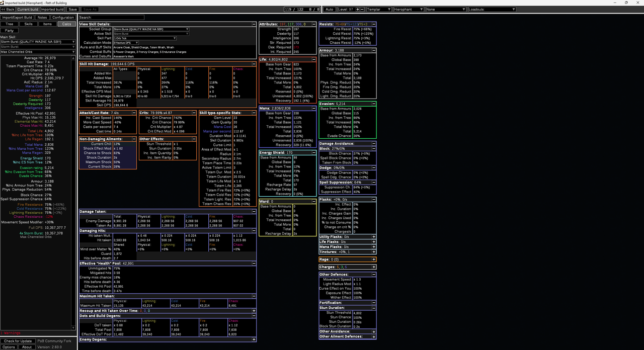Expand the Charges section
The image size is (644, 350).
(x=374, y=267)
